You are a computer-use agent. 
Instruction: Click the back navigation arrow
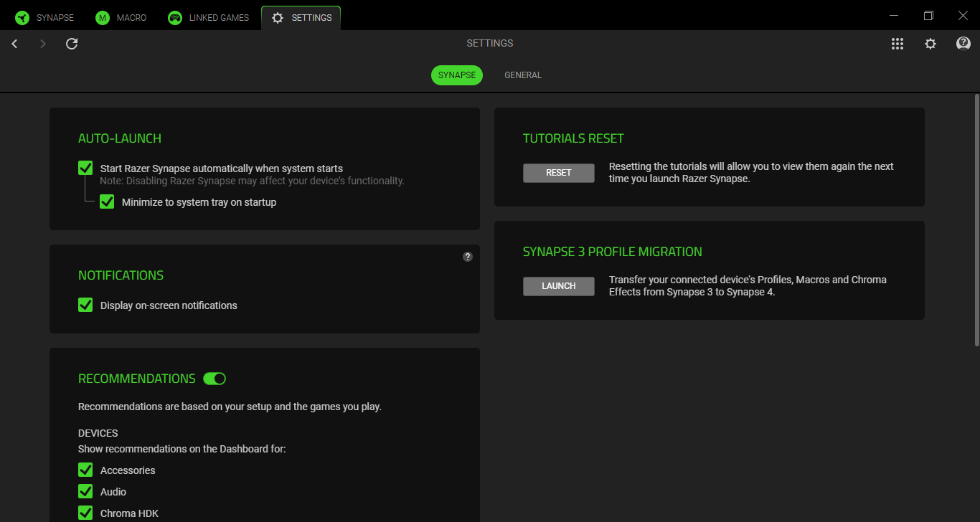tap(14, 44)
